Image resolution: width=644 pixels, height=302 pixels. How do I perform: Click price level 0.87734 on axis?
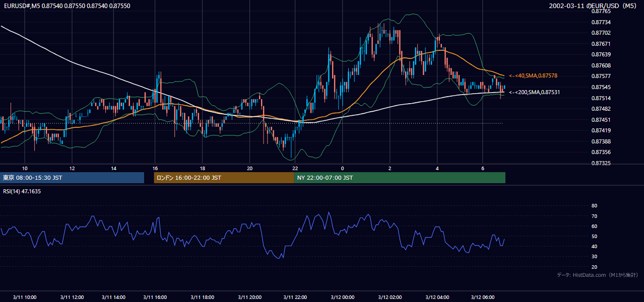coord(601,22)
